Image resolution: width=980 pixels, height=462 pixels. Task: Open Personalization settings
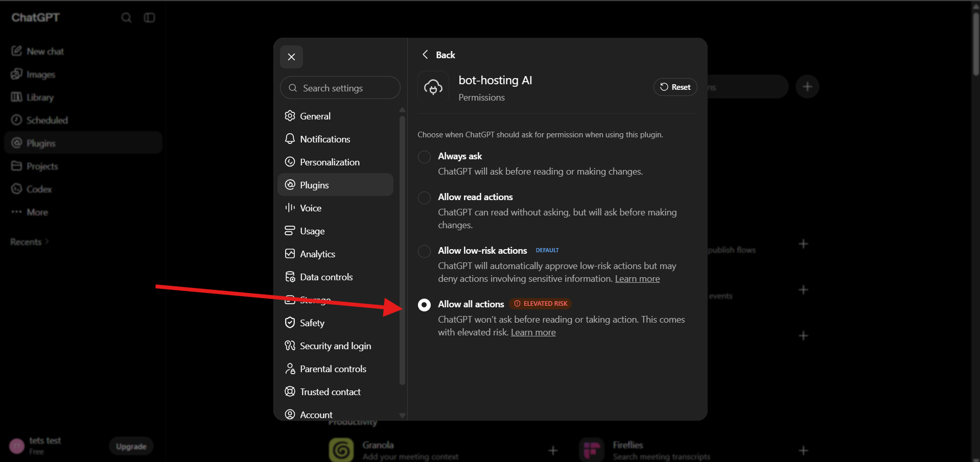(x=335, y=162)
